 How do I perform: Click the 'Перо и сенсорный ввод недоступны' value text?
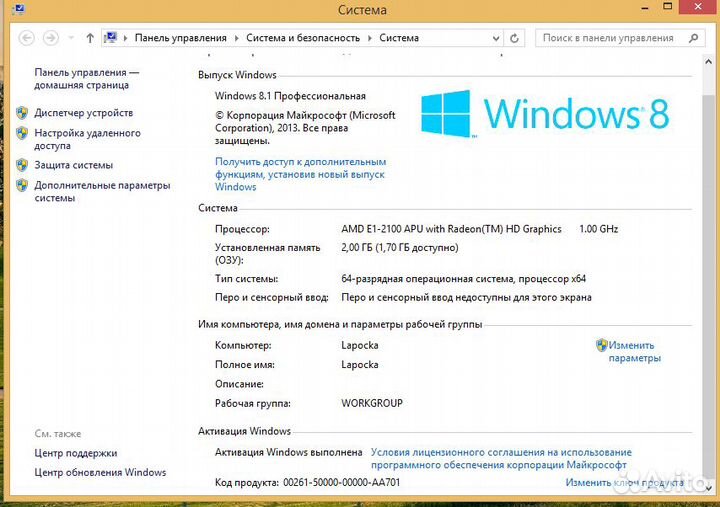[x=466, y=297]
